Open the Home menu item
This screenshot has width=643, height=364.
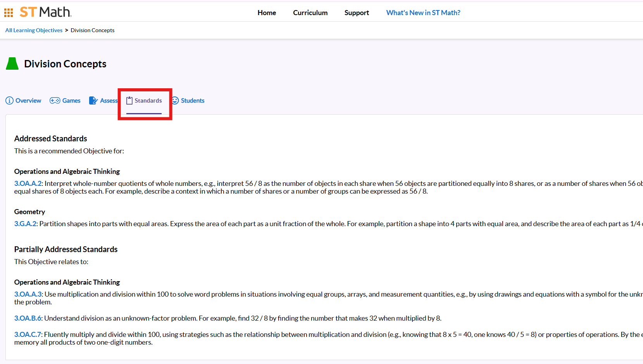pos(267,13)
